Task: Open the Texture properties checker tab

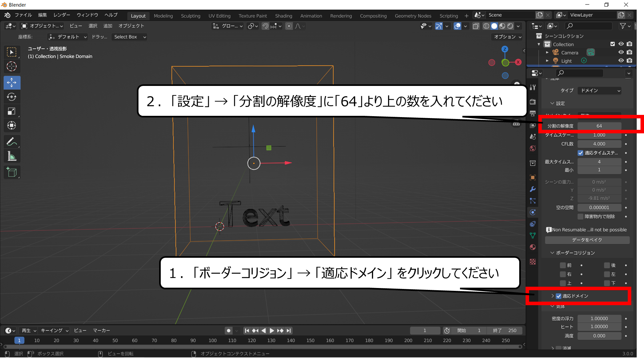Action: tap(533, 262)
